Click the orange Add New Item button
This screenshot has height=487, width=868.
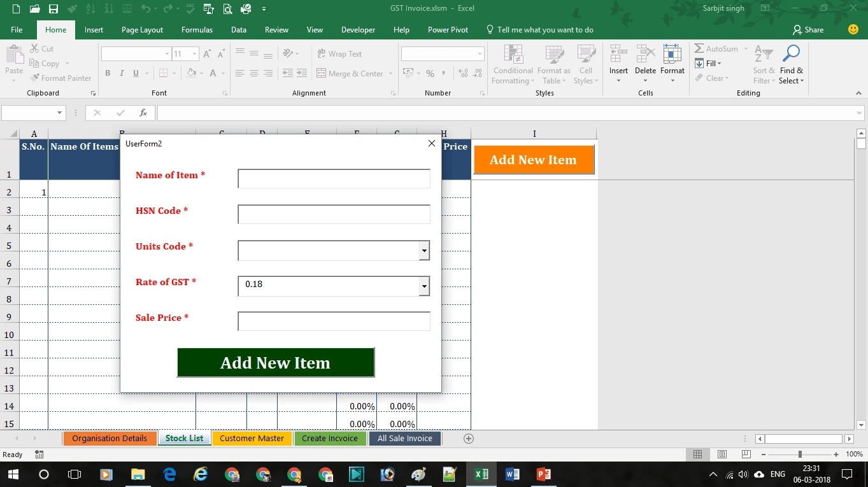click(x=534, y=160)
